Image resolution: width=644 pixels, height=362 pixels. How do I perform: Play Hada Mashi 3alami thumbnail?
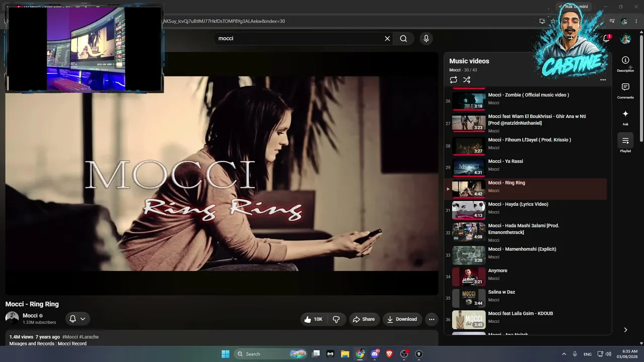click(468, 232)
